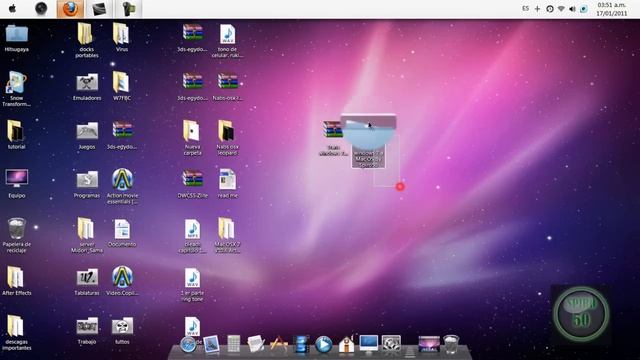
Task: Open the trash can in the dock
Action: tap(451, 344)
